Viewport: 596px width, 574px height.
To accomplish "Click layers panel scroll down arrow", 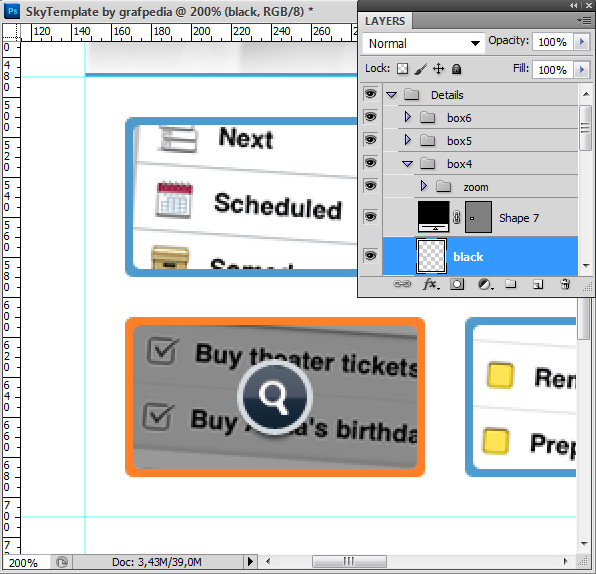I will (586, 265).
